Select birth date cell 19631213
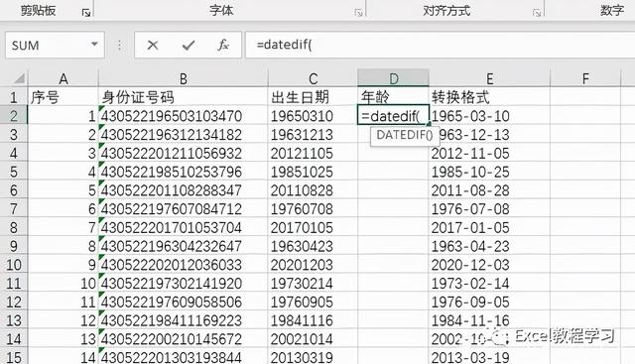 (313, 135)
